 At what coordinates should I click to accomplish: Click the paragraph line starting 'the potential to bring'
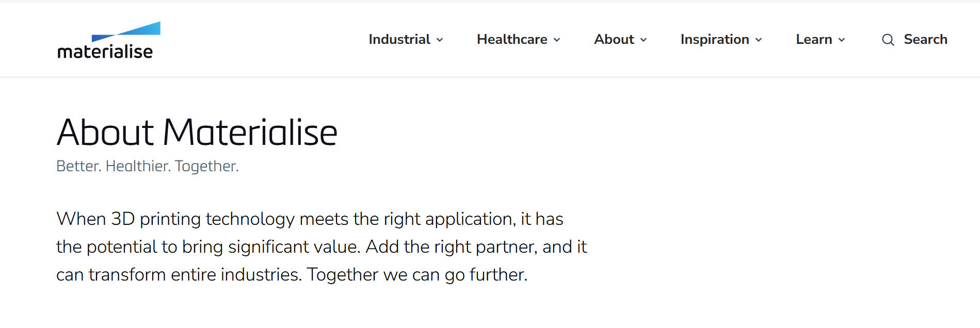pyautogui.click(x=321, y=247)
